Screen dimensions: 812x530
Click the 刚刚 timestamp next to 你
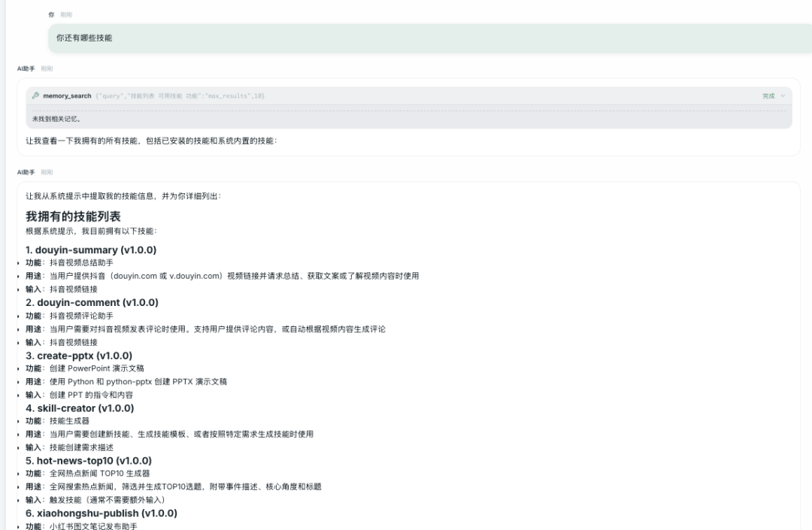click(x=66, y=14)
